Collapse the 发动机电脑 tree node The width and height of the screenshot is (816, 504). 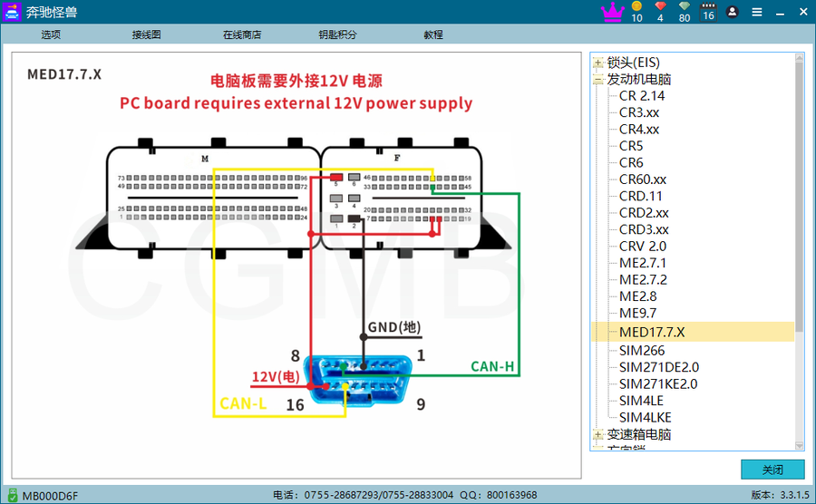coord(598,80)
